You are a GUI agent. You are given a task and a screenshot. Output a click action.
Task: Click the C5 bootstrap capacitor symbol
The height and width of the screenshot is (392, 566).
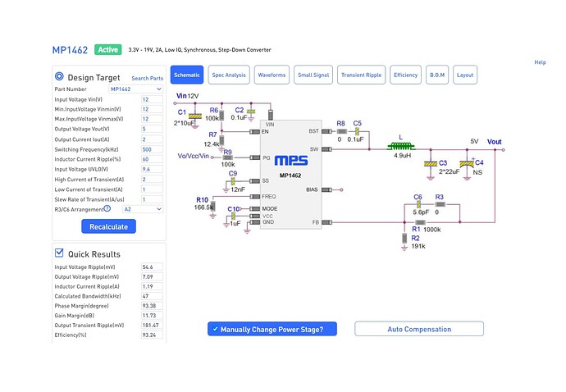tap(357, 131)
